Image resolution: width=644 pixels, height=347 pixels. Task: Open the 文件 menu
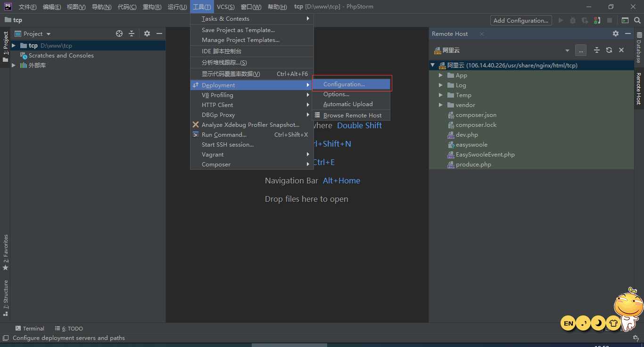point(28,7)
